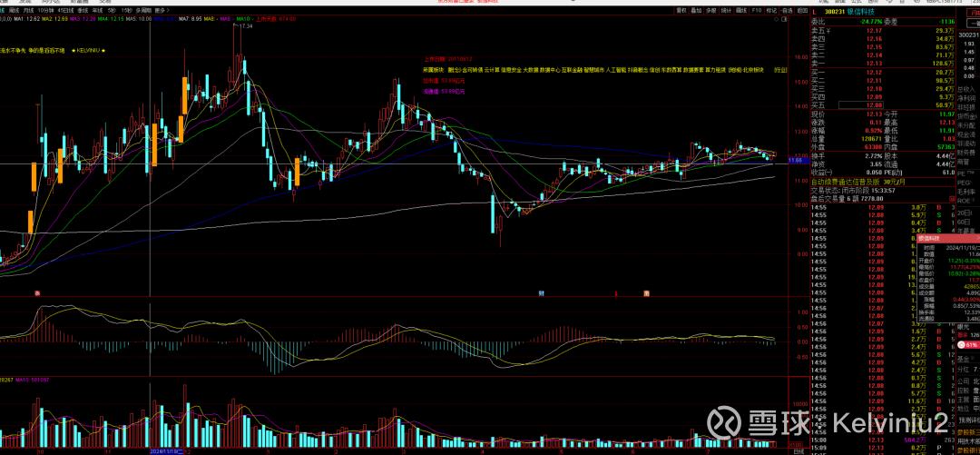
Task: Click the diamond icon above chart
Action: [x=776, y=19]
